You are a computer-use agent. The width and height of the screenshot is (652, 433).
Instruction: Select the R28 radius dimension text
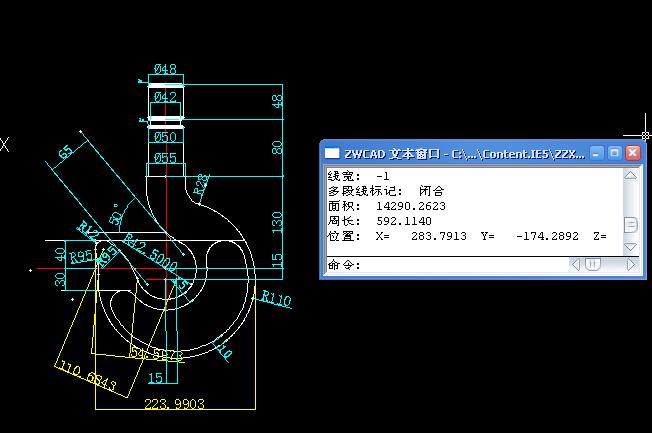point(201,185)
